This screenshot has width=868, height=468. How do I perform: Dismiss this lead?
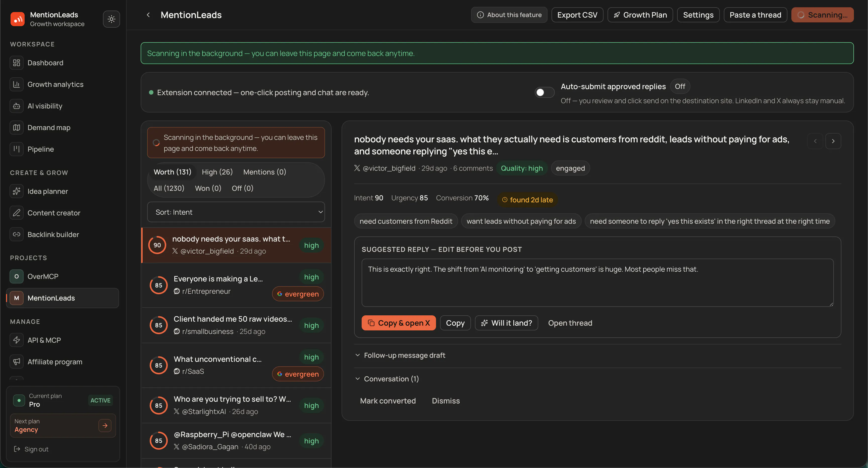click(446, 401)
